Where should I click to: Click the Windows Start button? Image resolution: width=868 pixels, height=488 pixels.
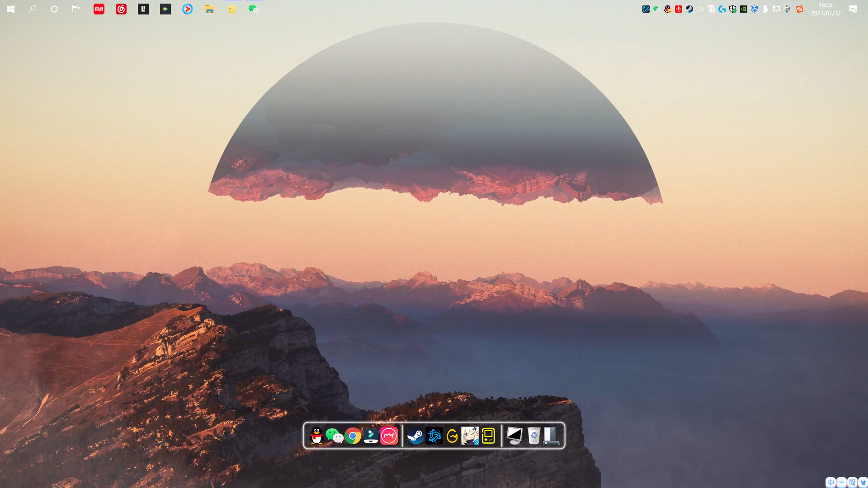11,9
